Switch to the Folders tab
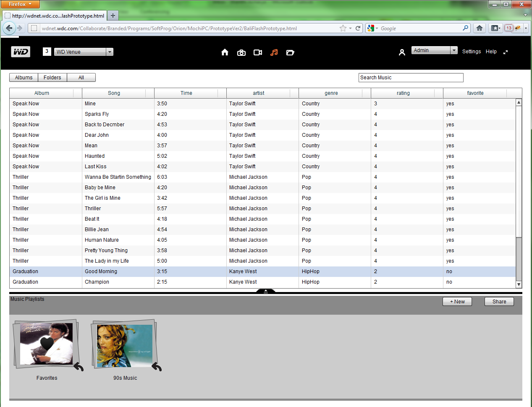This screenshot has height=407, width=532. pyautogui.click(x=52, y=78)
